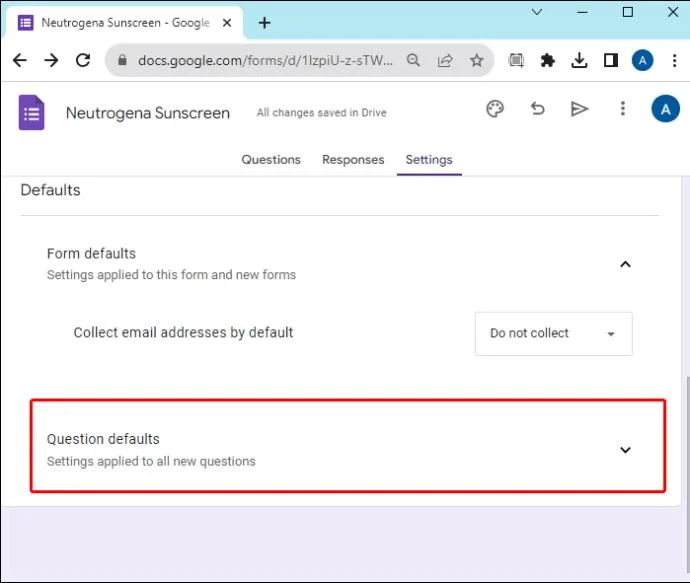Click Settings applied to this form text
The width and height of the screenshot is (690, 583).
(171, 275)
